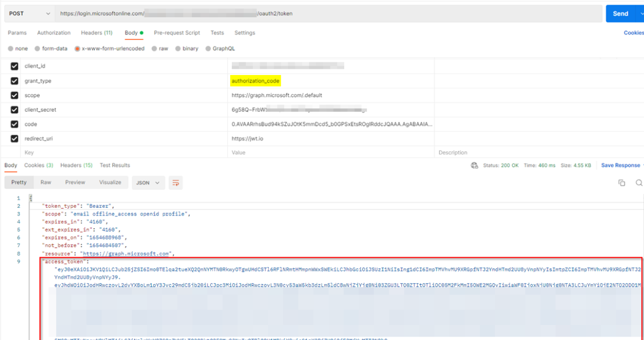Viewport: 644px width, 340px height.
Task: Open the POST method dropdown
Action: pyautogui.click(x=29, y=13)
